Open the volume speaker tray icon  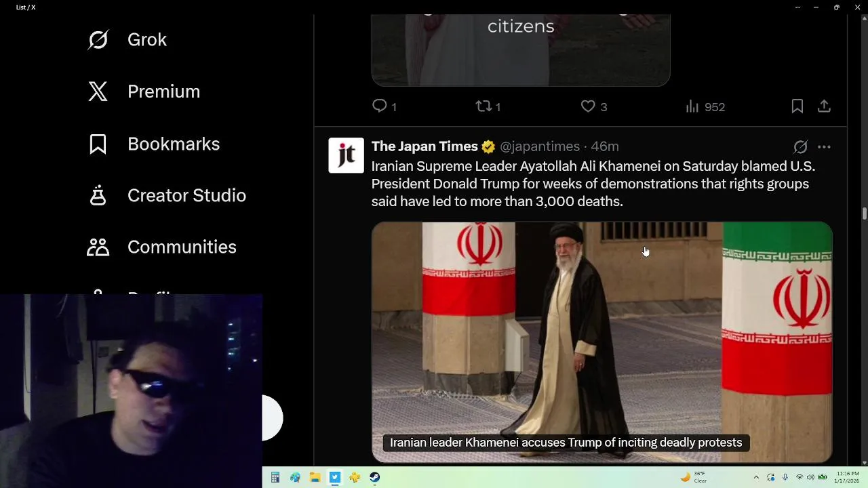pyautogui.click(x=810, y=477)
